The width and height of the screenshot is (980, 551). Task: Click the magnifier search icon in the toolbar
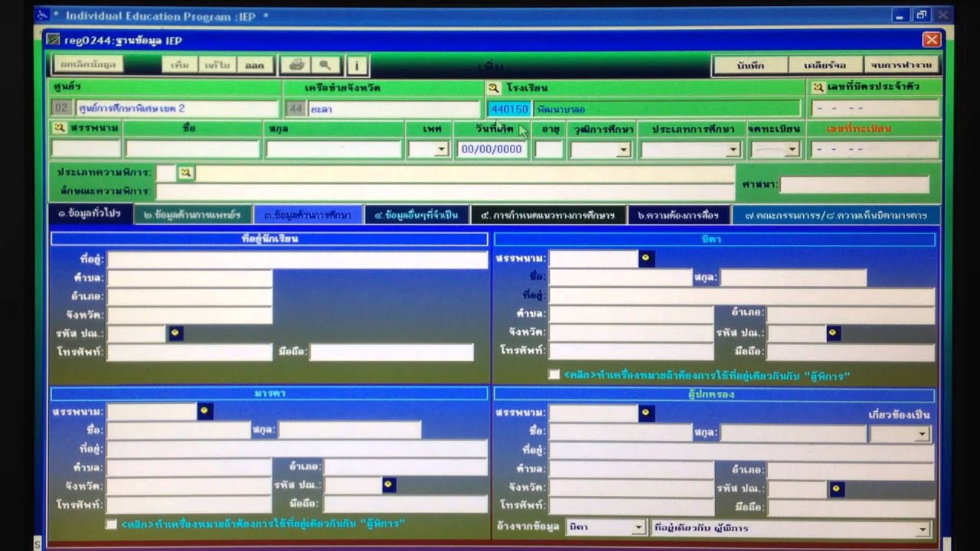[325, 65]
